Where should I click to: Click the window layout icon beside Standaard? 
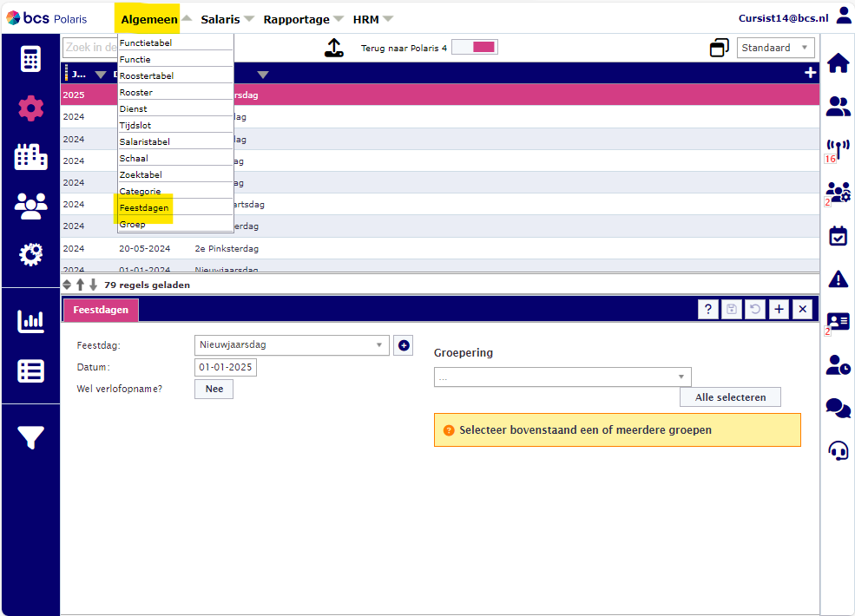[720, 48]
